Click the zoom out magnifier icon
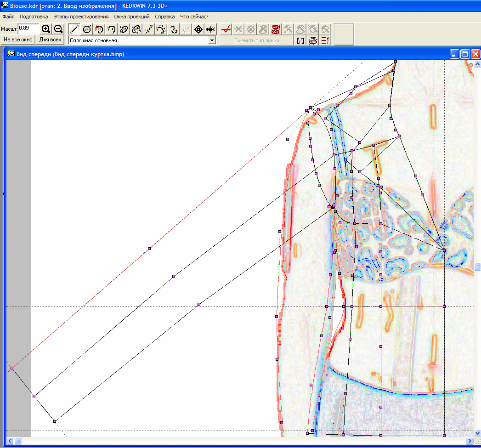Image resolution: width=481 pixels, height=448 pixels. click(58, 29)
